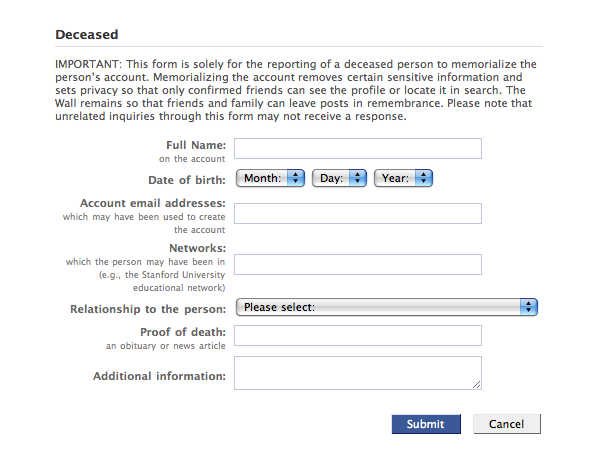Click the textarea resize grip handle
The image size is (614, 475).
click(x=477, y=384)
